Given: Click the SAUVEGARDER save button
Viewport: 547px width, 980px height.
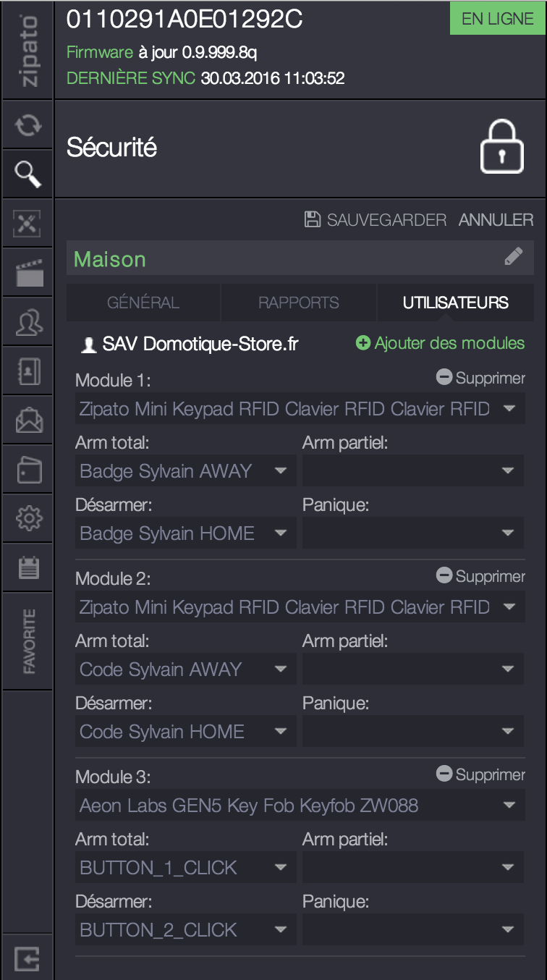Looking at the screenshot, I should [376, 220].
